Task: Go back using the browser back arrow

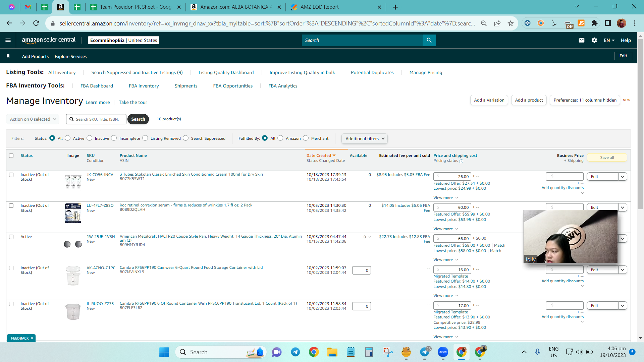Action: [x=9, y=23]
